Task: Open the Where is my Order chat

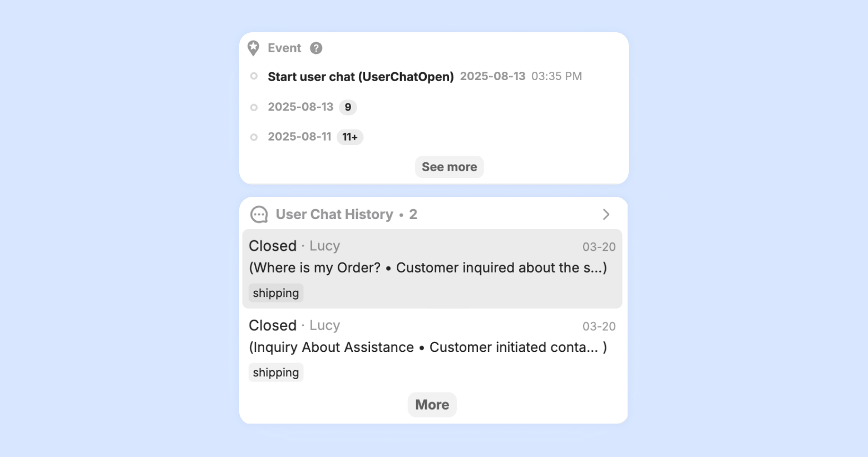Action: click(x=427, y=267)
